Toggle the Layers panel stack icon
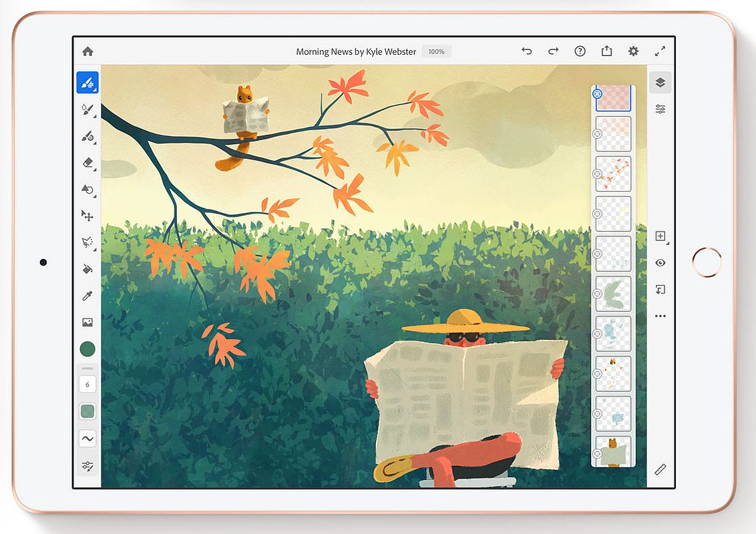The image size is (756, 534). click(x=660, y=82)
